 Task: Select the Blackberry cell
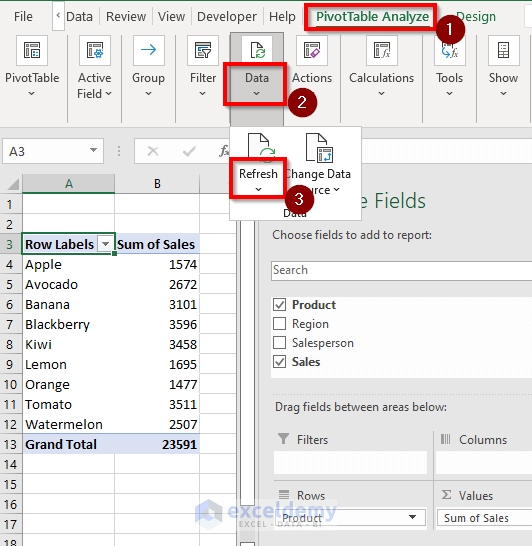click(x=69, y=325)
